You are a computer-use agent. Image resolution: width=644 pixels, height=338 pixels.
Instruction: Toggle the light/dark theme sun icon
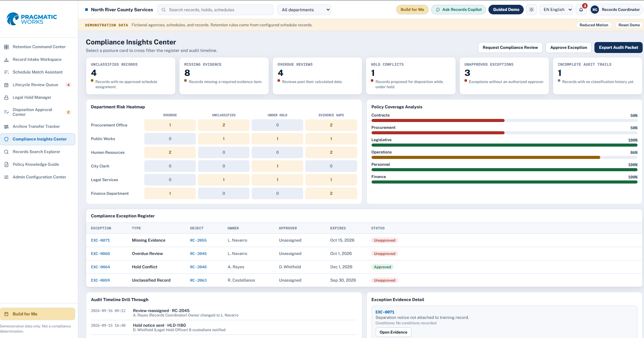click(532, 10)
